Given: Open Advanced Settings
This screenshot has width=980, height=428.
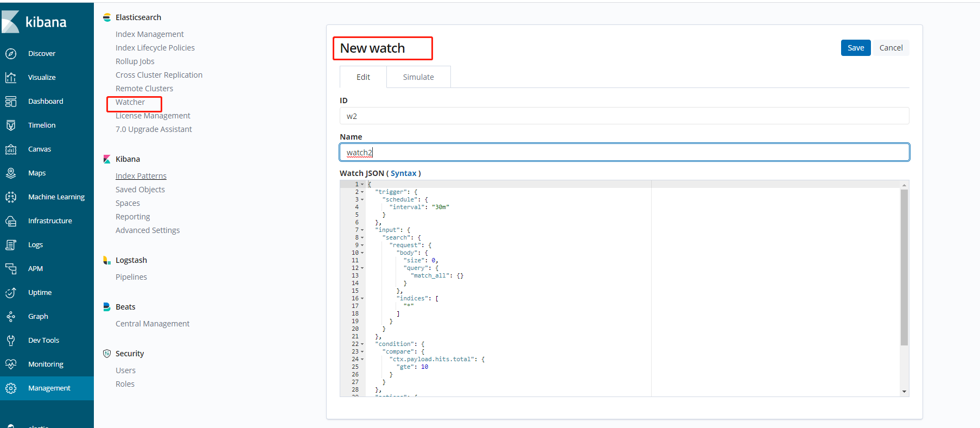Looking at the screenshot, I should [x=148, y=230].
